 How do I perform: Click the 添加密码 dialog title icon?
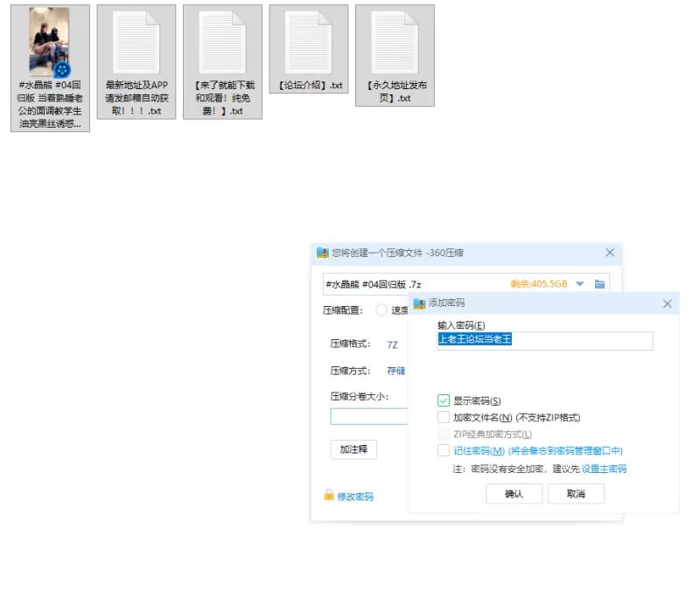[419, 303]
